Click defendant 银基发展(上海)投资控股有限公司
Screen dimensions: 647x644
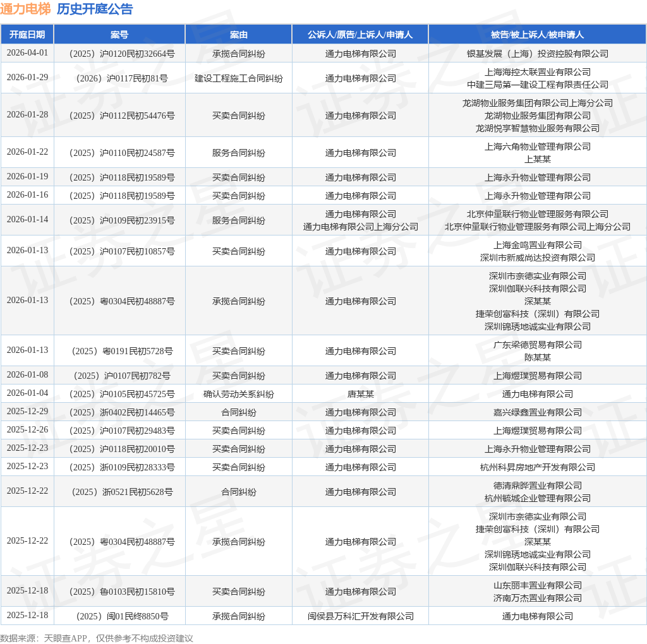point(537,54)
